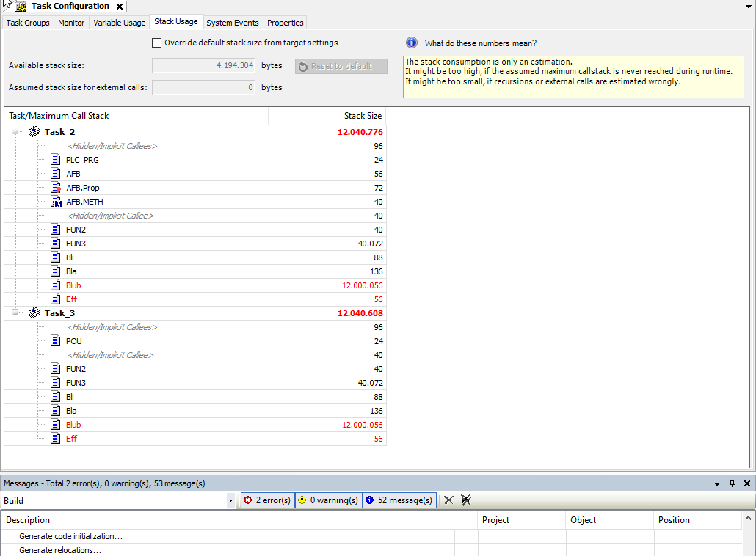Click the PLC_PRG program icon
Image resolution: width=756 pixels, height=556 pixels.
pos(54,160)
